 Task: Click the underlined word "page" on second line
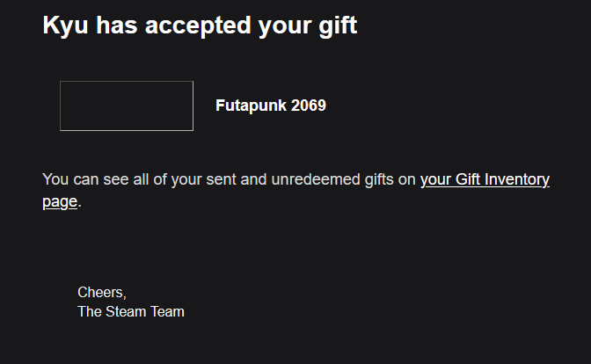pyautogui.click(x=60, y=202)
